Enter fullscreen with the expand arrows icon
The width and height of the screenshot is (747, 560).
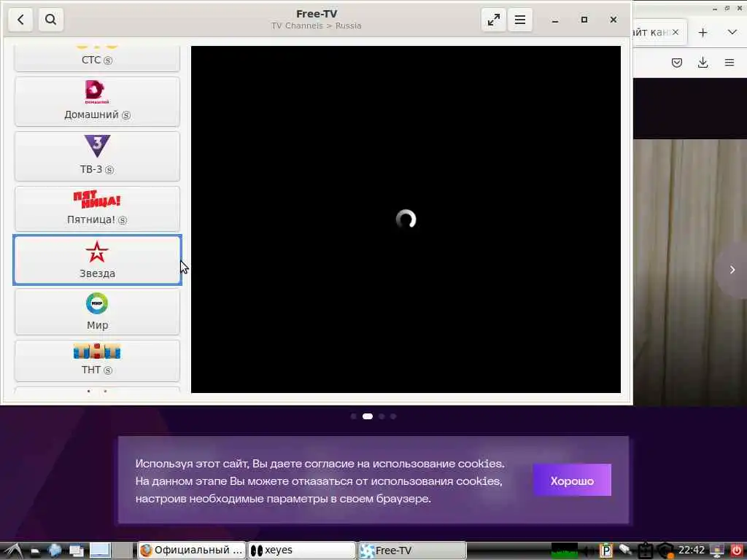coord(494,20)
